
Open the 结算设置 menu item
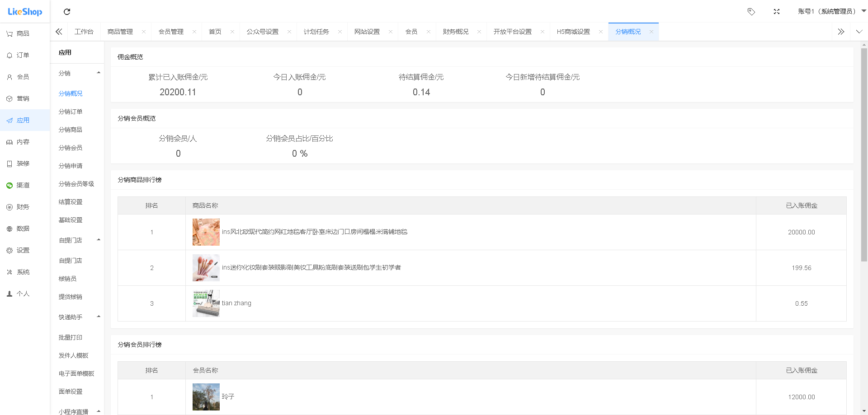70,202
